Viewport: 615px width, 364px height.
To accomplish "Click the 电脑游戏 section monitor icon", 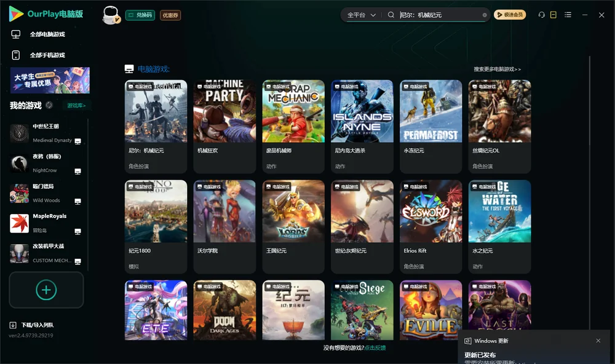I will (x=129, y=69).
